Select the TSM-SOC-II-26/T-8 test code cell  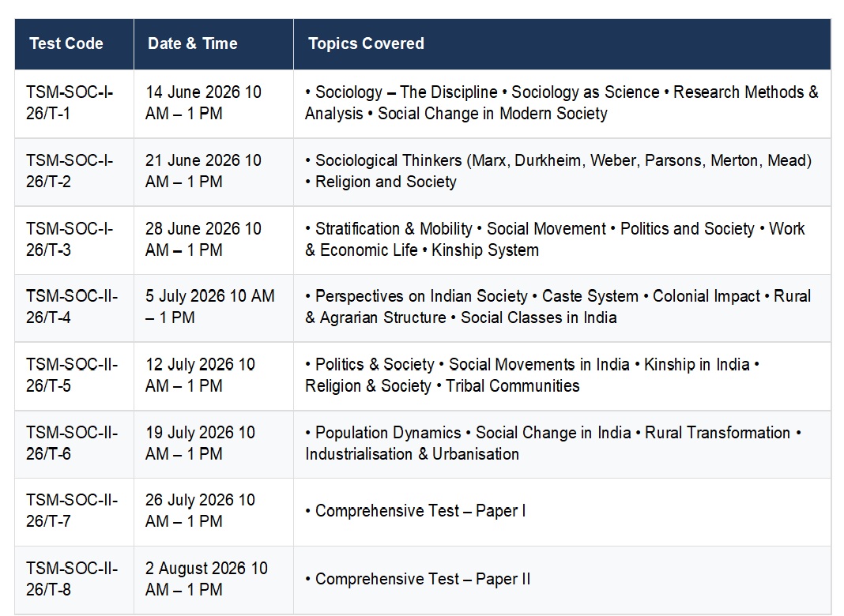coord(72,579)
